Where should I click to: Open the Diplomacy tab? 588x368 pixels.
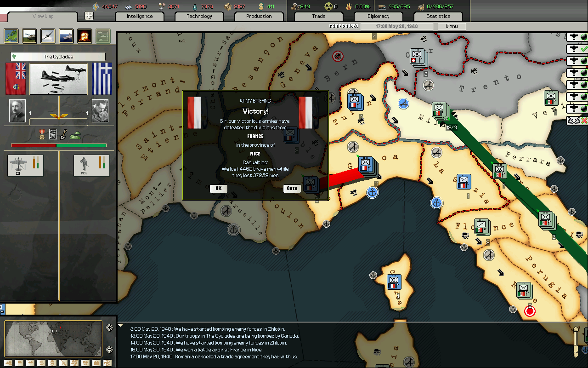(x=379, y=16)
